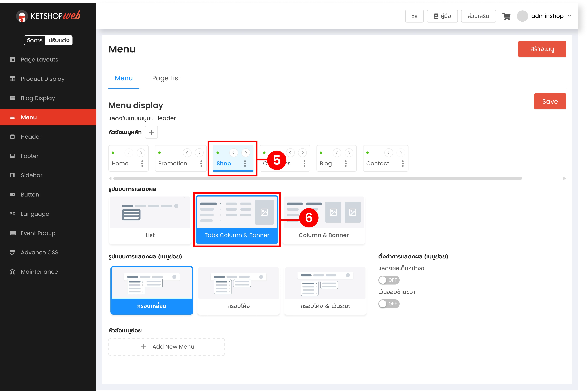Click the shopping cart icon
Viewport: 588px width, 391px height.
coord(506,16)
